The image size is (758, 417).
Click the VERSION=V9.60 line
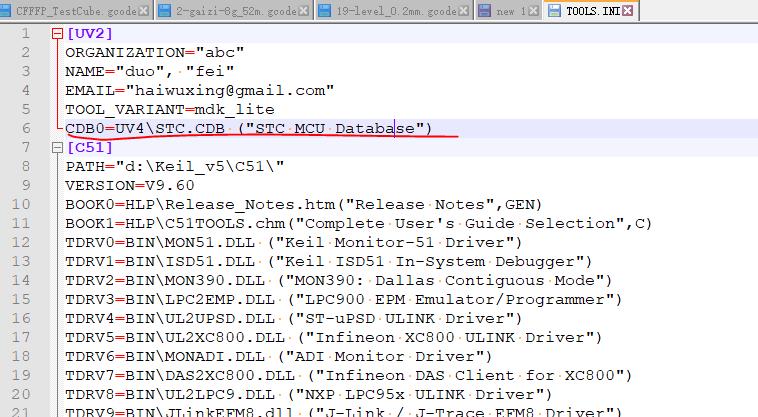coord(130,185)
